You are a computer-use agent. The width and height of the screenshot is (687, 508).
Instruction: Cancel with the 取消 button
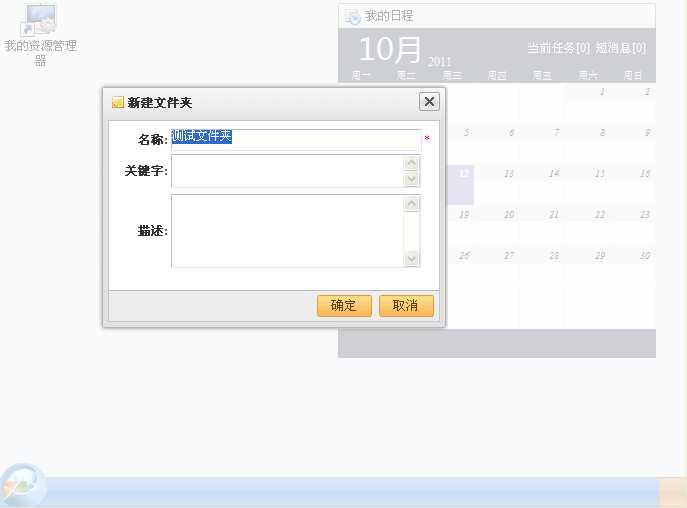[406, 306]
